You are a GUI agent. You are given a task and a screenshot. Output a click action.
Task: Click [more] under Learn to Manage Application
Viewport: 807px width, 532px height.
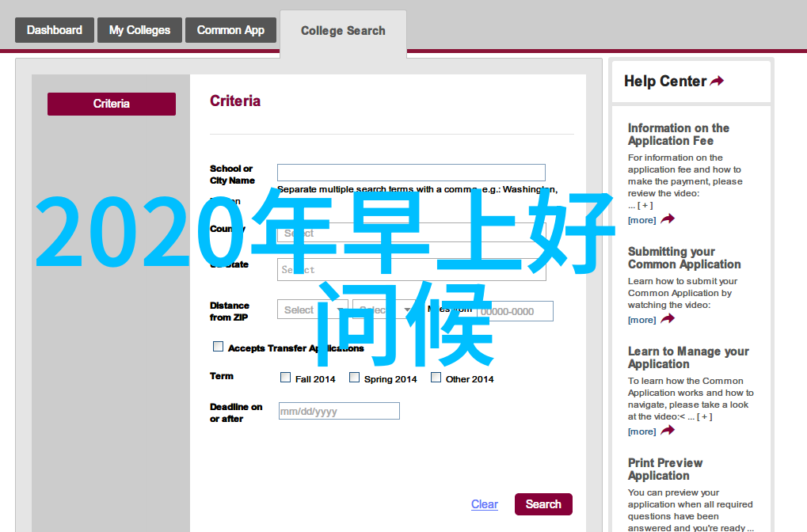[x=641, y=431]
